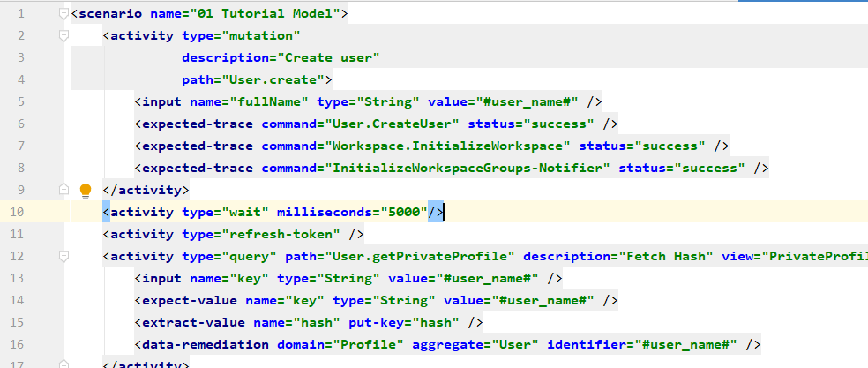868x368 pixels.
Task: Collapse the scenario element fold marker
Action: click(x=64, y=14)
